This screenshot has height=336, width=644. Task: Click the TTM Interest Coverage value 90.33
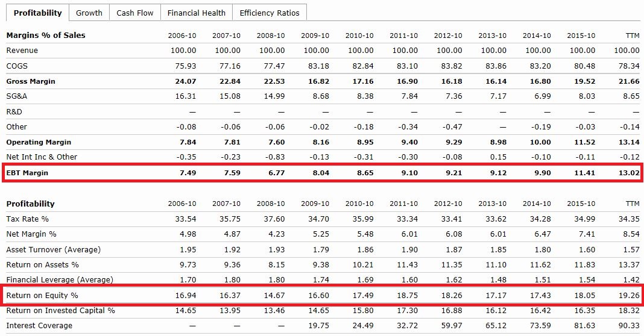tap(628, 326)
